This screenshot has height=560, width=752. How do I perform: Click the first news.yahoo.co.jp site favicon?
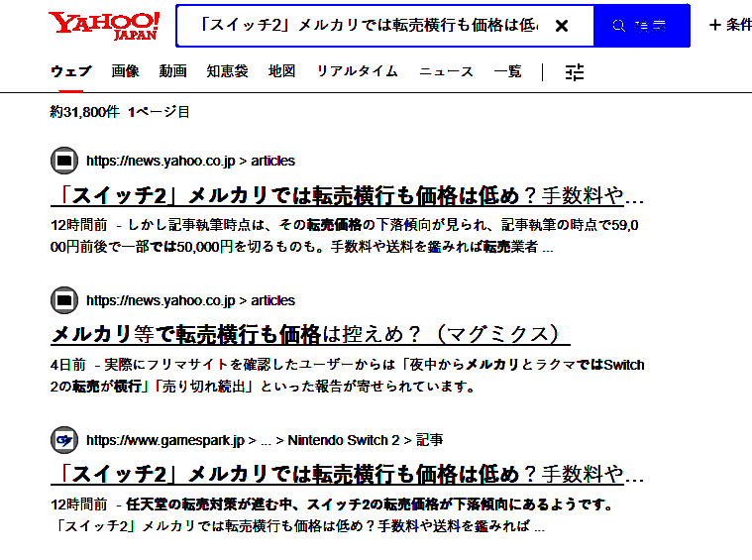(x=63, y=161)
